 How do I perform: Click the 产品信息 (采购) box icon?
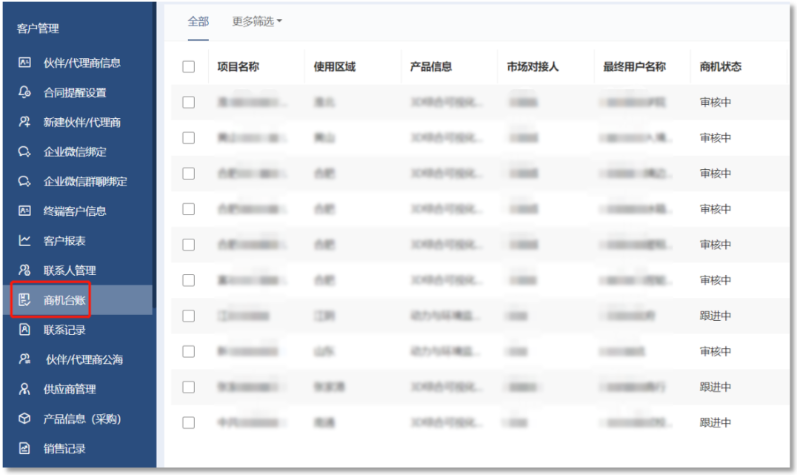25,418
